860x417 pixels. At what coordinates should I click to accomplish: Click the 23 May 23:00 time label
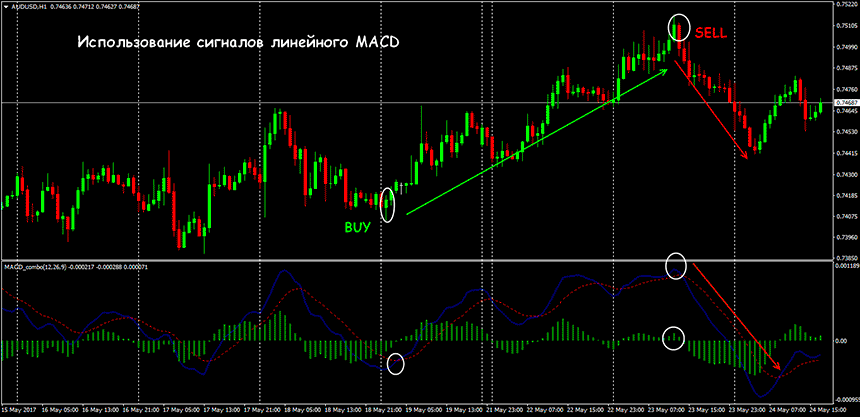747,410
